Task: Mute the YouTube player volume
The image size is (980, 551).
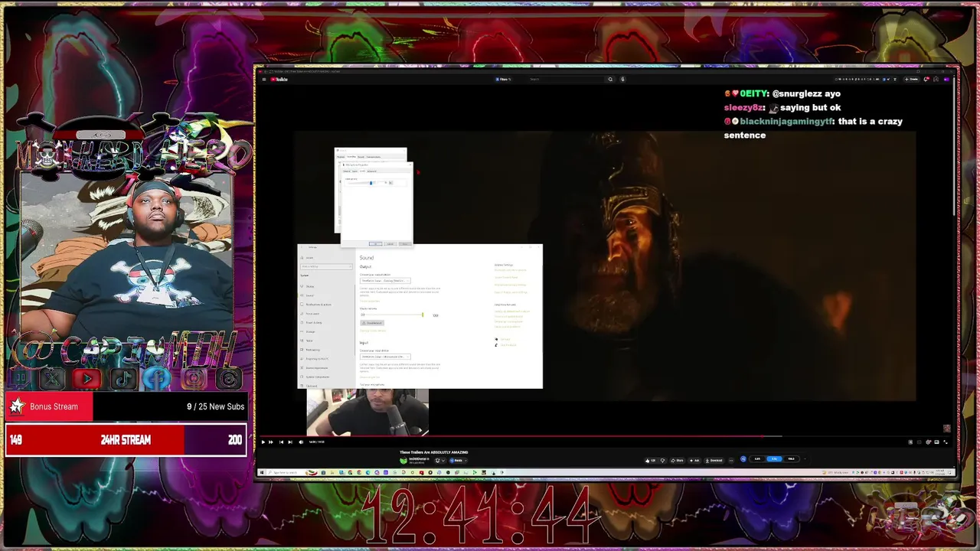Action: coord(301,442)
